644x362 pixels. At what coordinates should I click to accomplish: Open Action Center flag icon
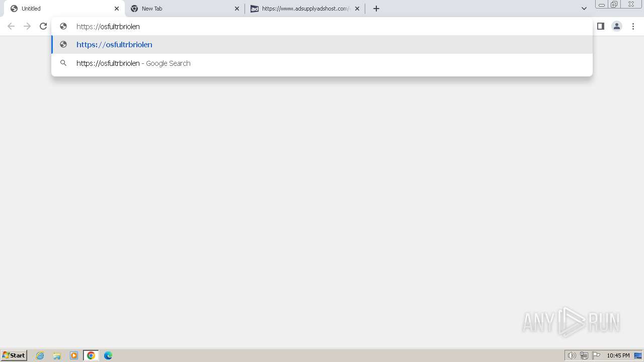pos(596,355)
